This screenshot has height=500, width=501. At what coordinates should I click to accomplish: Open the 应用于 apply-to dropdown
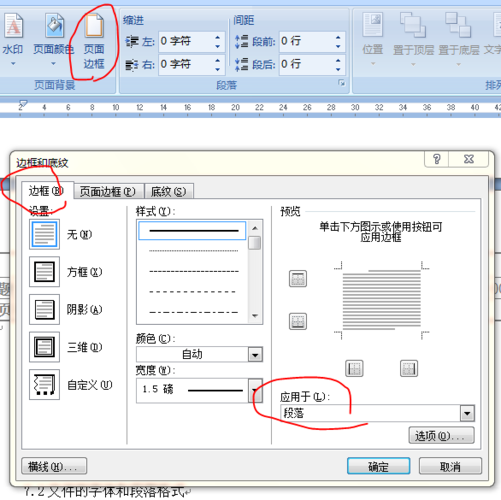tap(467, 414)
